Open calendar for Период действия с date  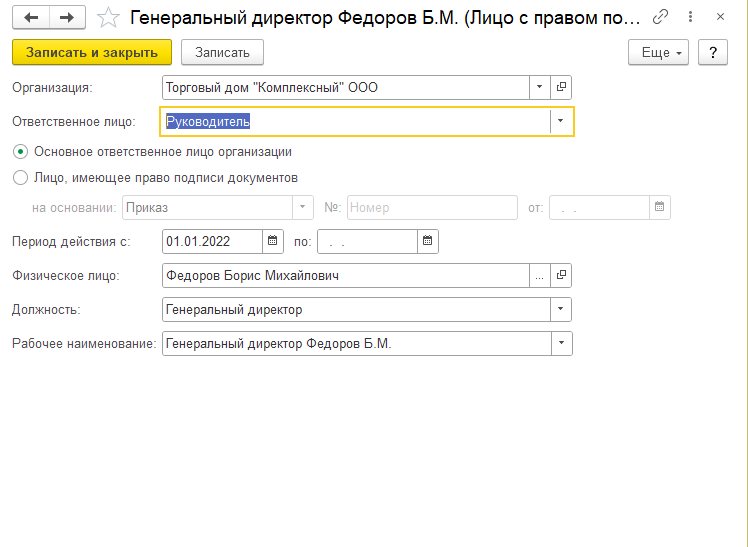[x=273, y=241]
